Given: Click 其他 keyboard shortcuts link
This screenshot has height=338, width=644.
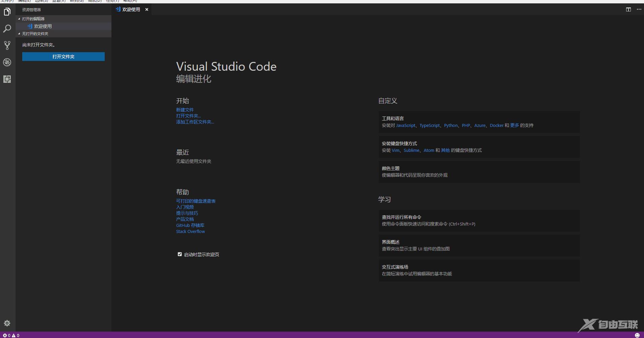Looking at the screenshot, I should coord(445,150).
